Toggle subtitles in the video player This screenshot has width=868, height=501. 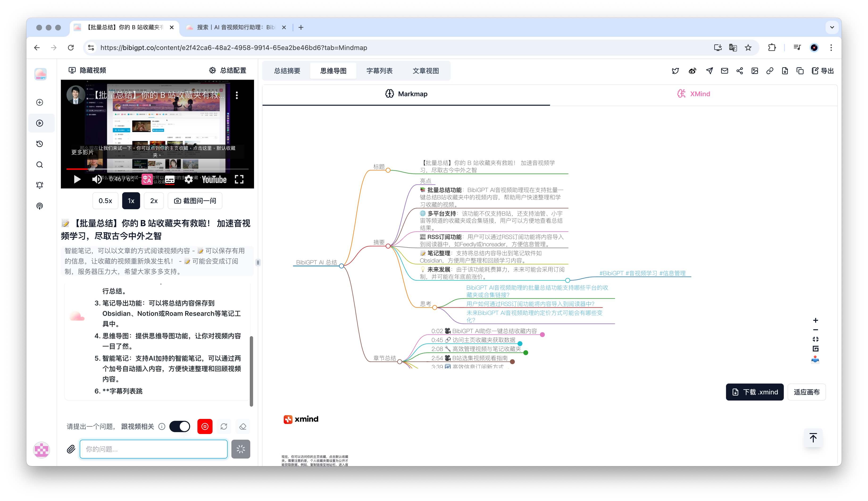coord(170,179)
